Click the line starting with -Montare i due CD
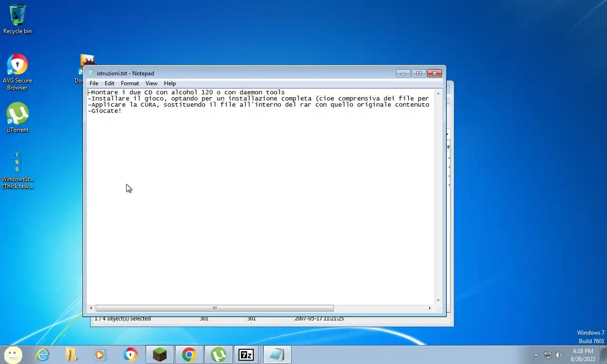The height and width of the screenshot is (364, 607). 186,92
